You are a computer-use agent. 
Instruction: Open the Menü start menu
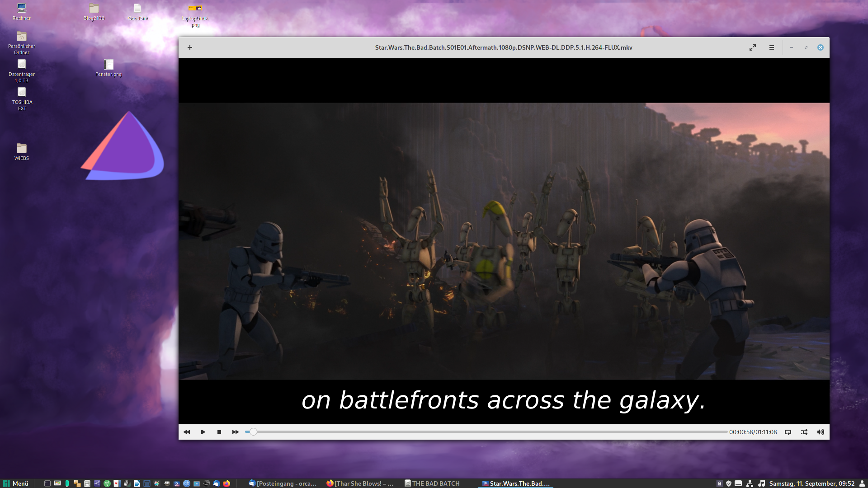(x=16, y=483)
